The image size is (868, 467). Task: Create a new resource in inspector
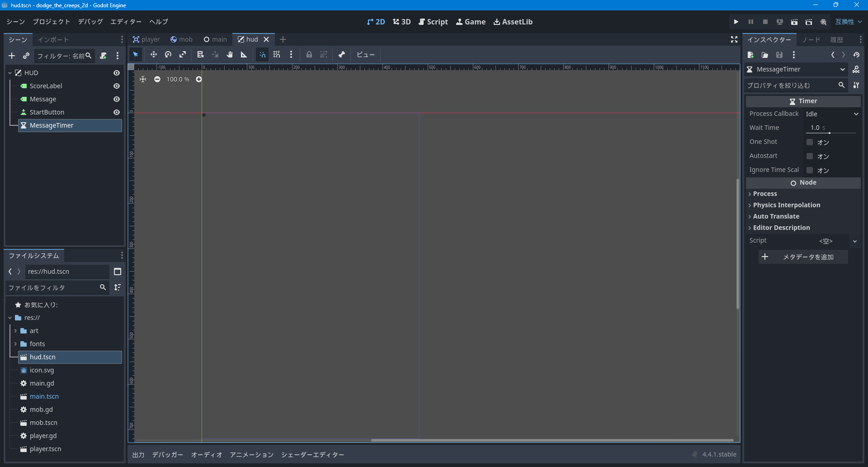pos(750,55)
